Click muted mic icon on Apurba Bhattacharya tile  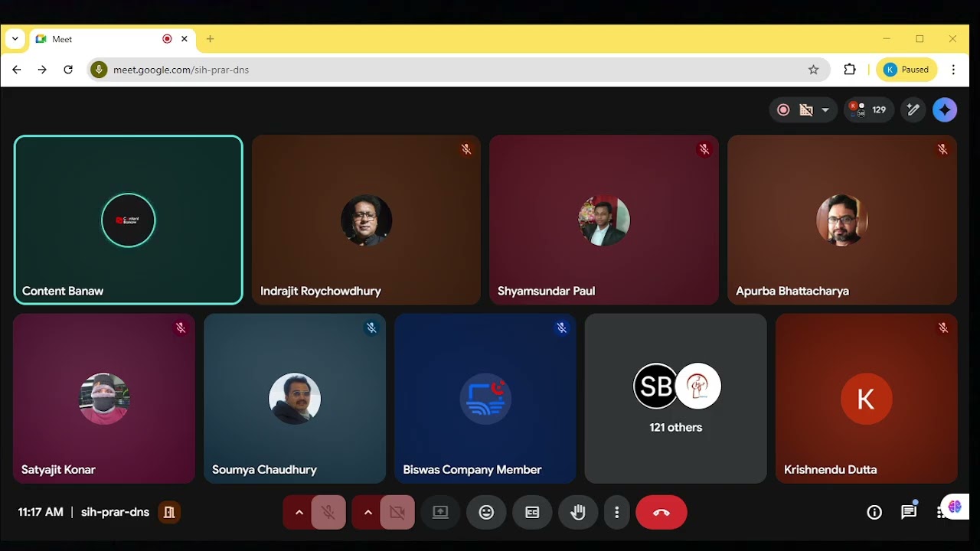pos(942,149)
